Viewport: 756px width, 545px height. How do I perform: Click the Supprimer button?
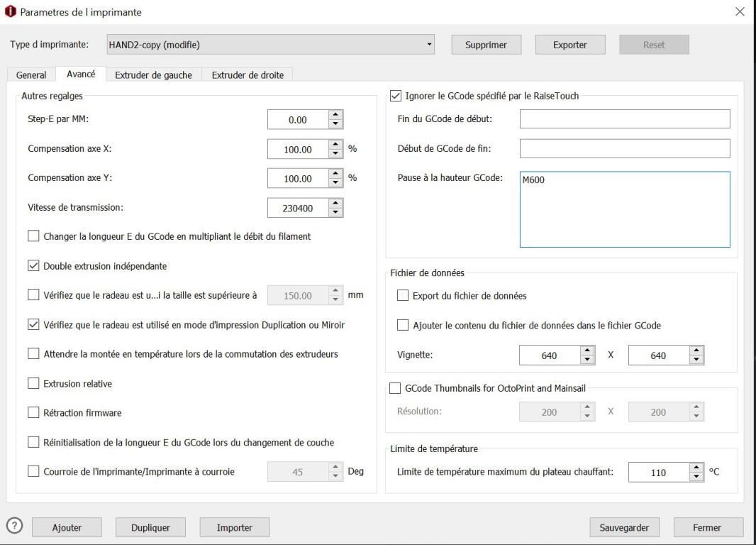[x=486, y=45]
